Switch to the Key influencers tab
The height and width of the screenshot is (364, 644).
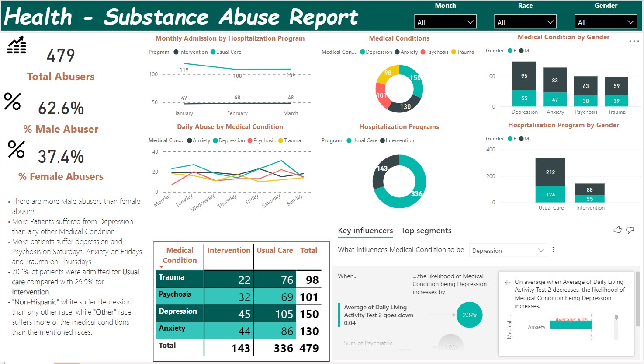pyautogui.click(x=365, y=231)
